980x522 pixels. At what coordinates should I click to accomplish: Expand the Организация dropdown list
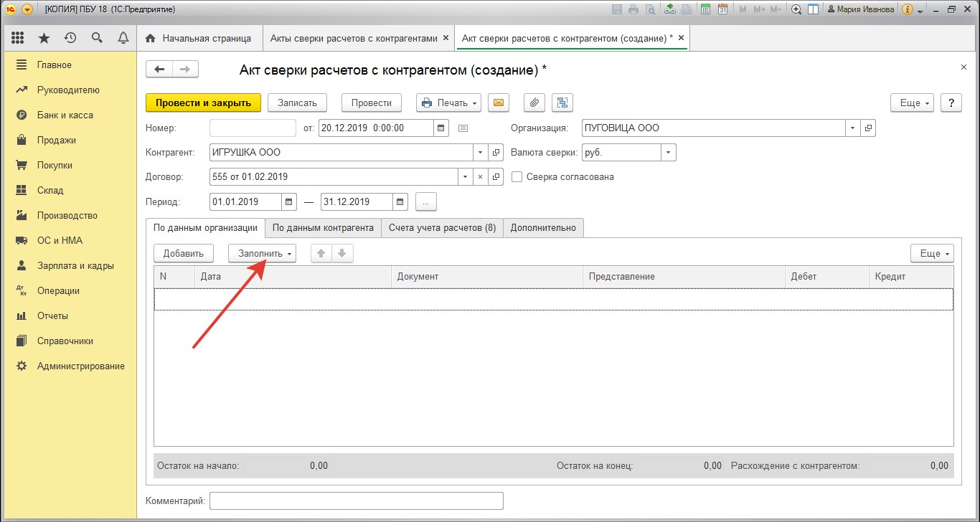[852, 128]
